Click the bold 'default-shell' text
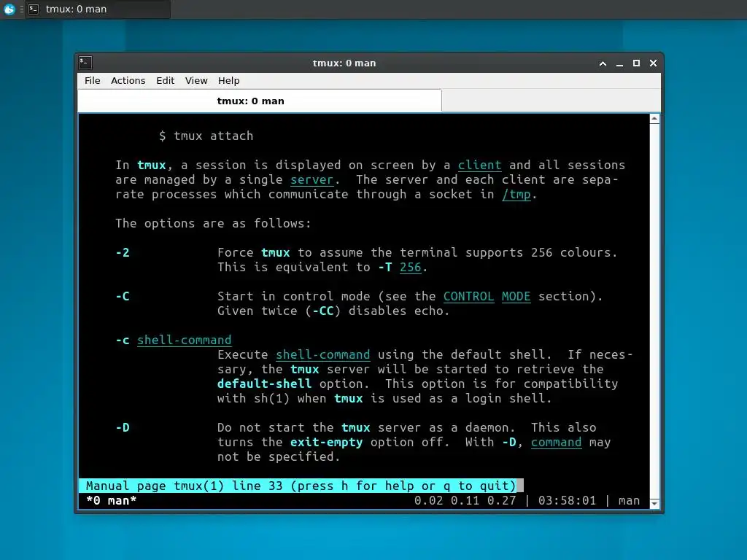This screenshot has width=747, height=560. click(264, 384)
